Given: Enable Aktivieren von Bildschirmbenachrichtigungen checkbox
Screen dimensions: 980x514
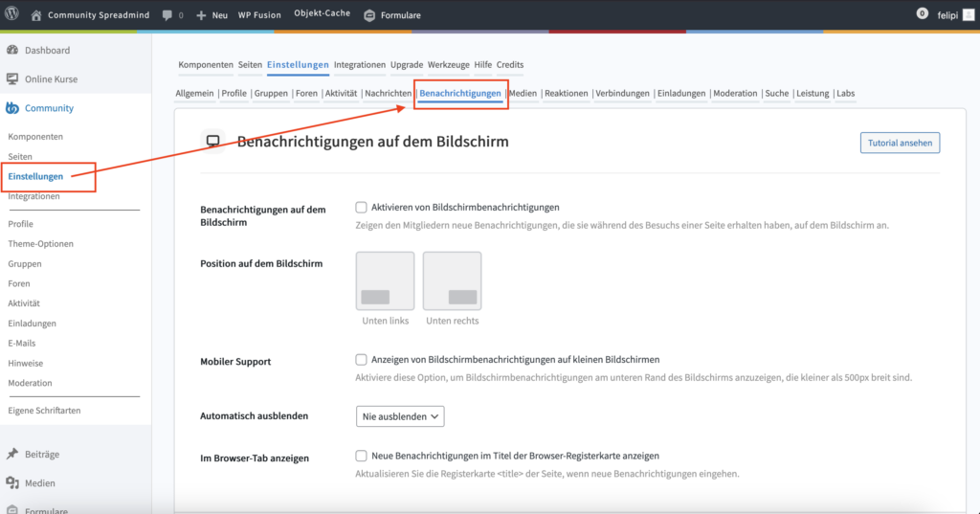Looking at the screenshot, I should pos(361,207).
